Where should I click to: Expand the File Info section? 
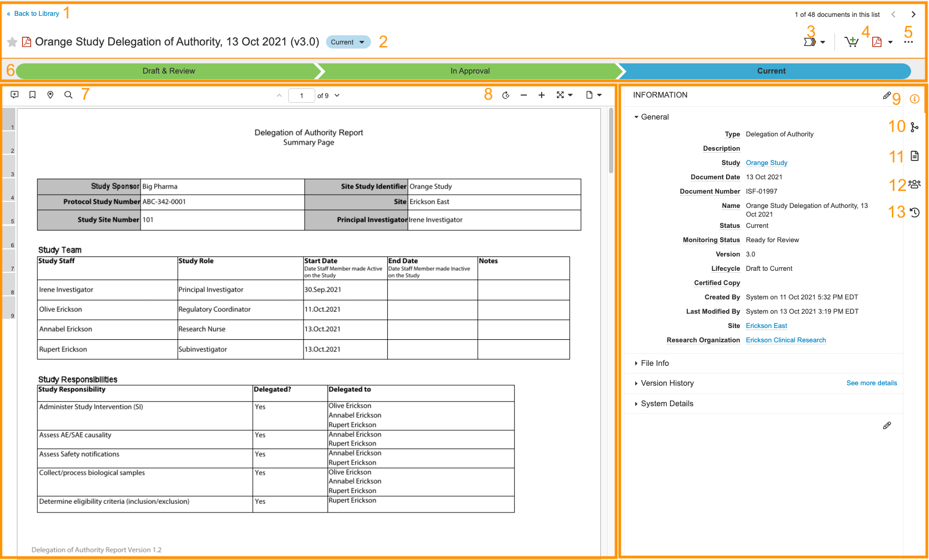[655, 363]
